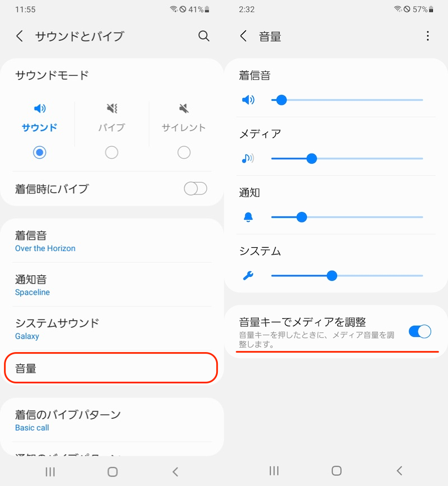Open 着信音 Over the Horizon setting
448x486 pixels.
(112, 241)
